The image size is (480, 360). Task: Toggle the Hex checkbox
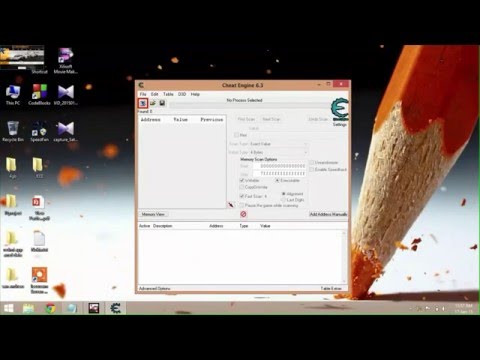point(236,135)
